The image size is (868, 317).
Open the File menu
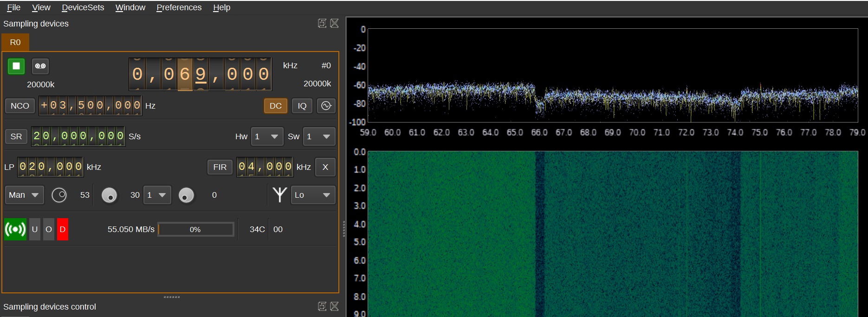[x=14, y=7]
